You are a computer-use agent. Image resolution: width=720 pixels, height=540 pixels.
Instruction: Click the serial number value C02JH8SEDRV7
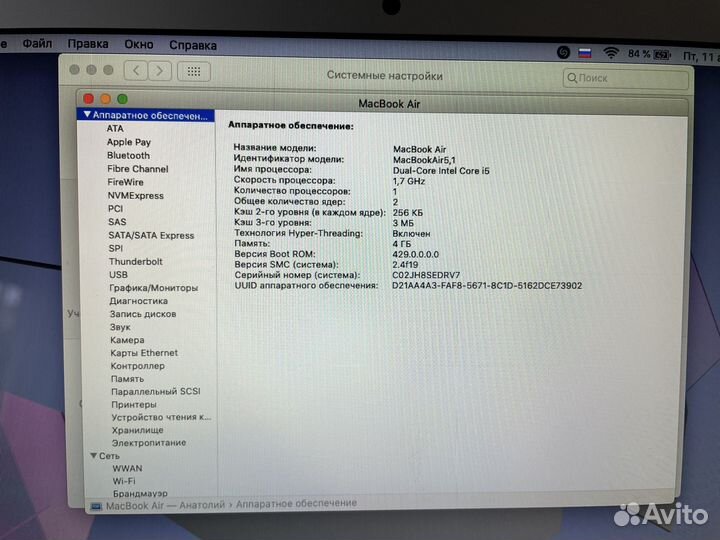point(426,275)
